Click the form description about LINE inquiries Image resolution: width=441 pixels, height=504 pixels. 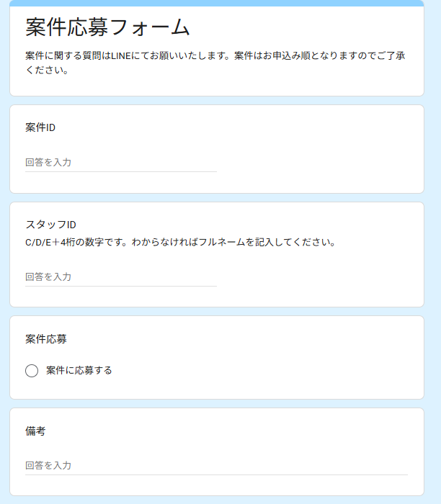215,56
